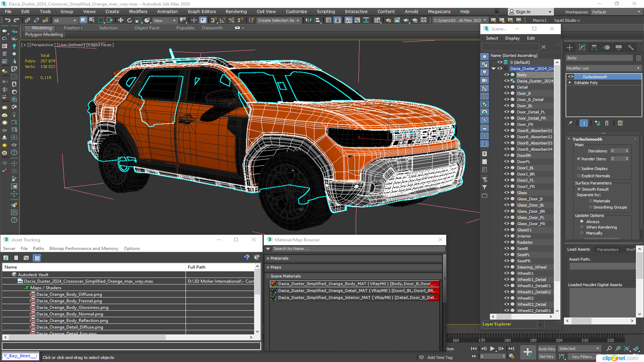This screenshot has height=362, width=644.
Task: Select the When Rendering radio button
Action: pyautogui.click(x=582, y=227)
